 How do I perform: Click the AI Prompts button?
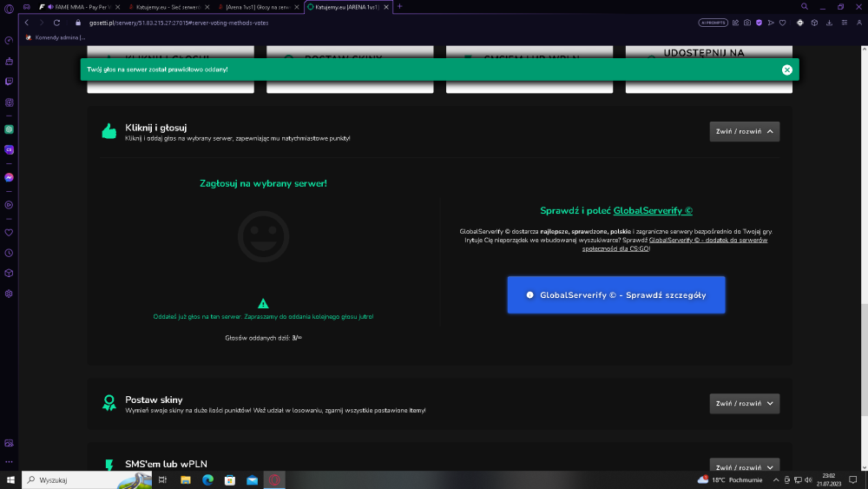click(x=713, y=23)
